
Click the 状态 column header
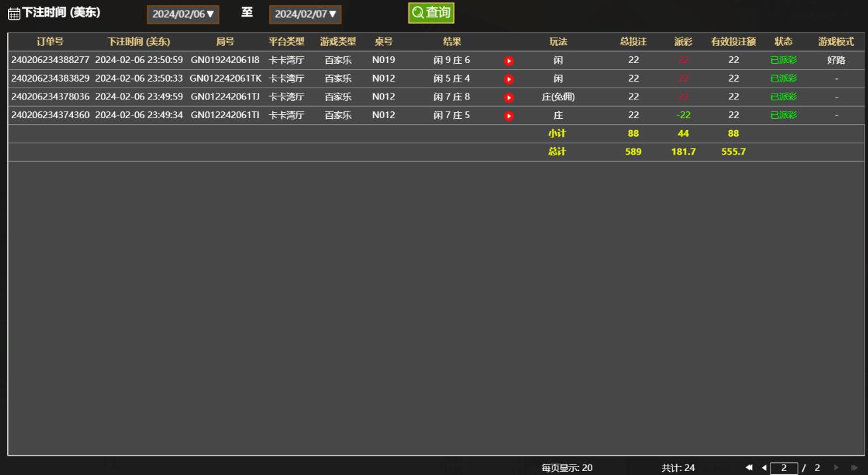784,42
